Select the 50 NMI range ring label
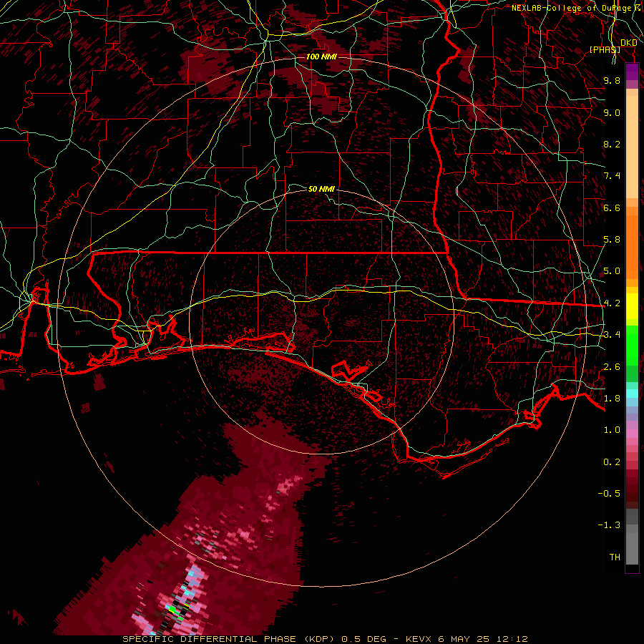The image size is (644, 644). (321, 189)
